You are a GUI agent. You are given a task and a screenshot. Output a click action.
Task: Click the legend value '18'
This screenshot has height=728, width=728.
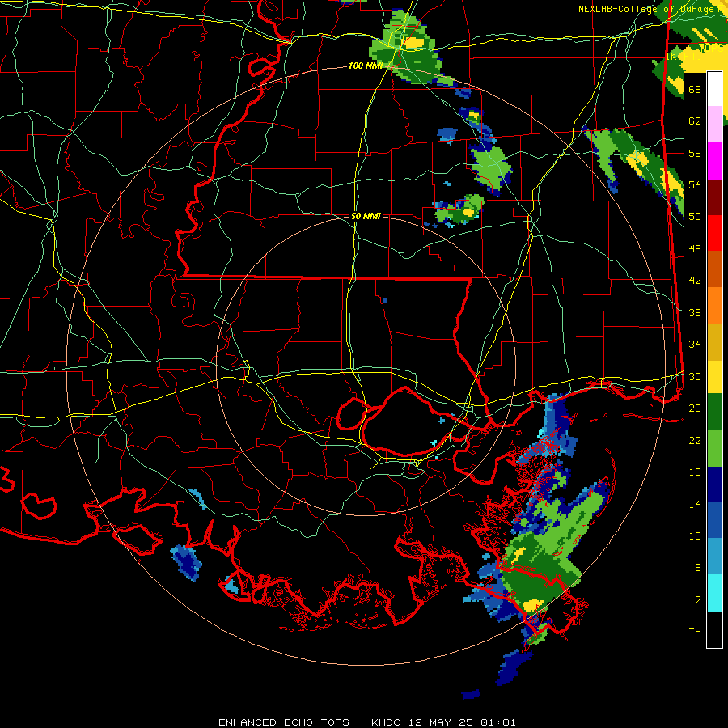click(x=695, y=472)
